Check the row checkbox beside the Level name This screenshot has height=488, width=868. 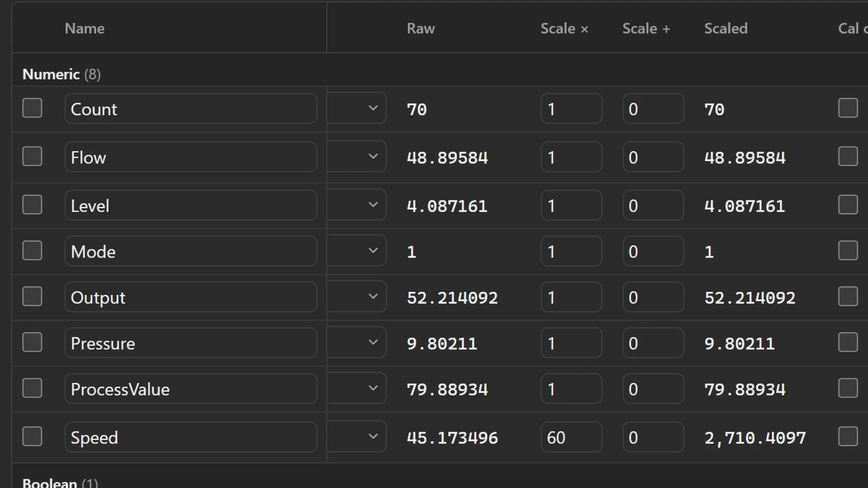click(32, 204)
